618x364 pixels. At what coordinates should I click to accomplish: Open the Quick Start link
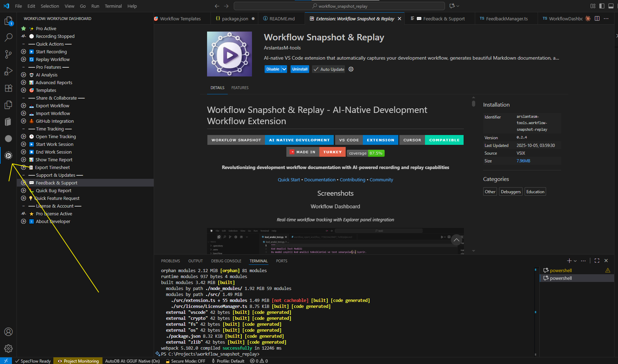289,180
